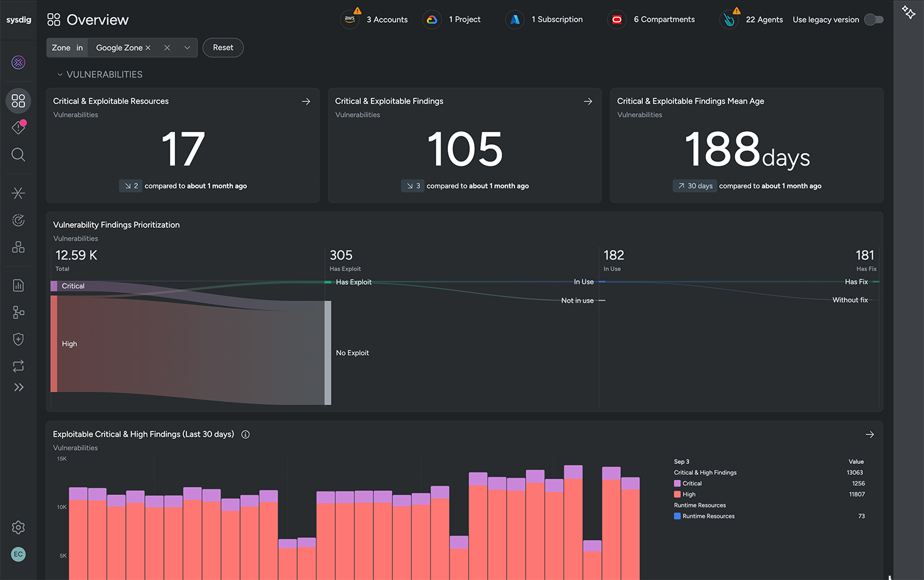
Task: Click the 30 days trend badge
Action: (x=694, y=186)
